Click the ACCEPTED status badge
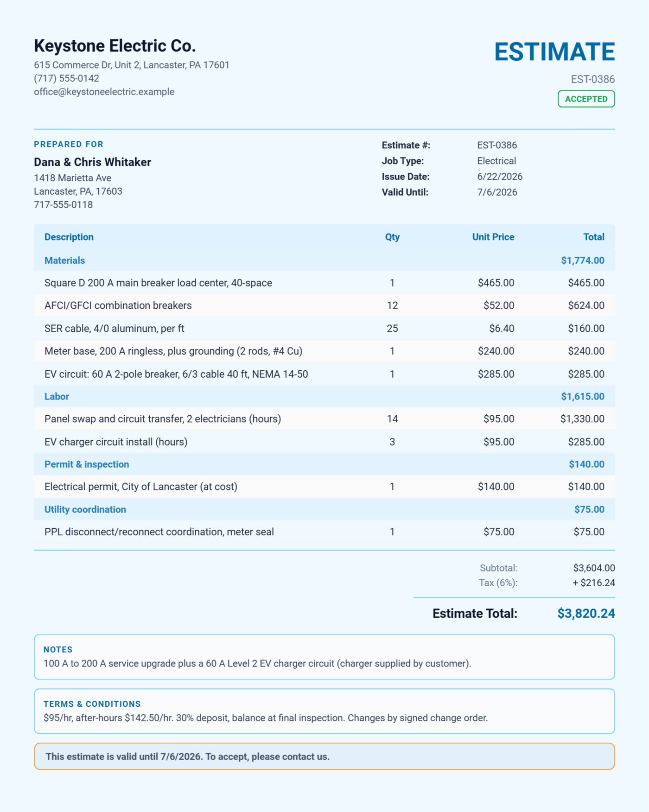Image resolution: width=649 pixels, height=812 pixels. pos(586,99)
